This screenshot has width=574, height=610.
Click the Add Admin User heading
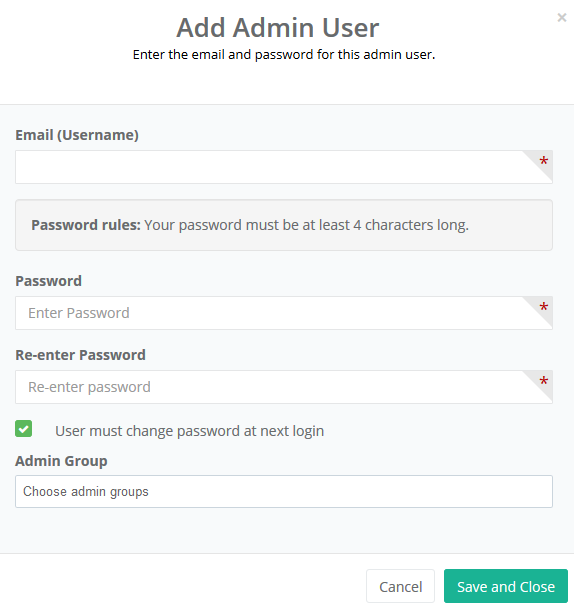(x=278, y=28)
